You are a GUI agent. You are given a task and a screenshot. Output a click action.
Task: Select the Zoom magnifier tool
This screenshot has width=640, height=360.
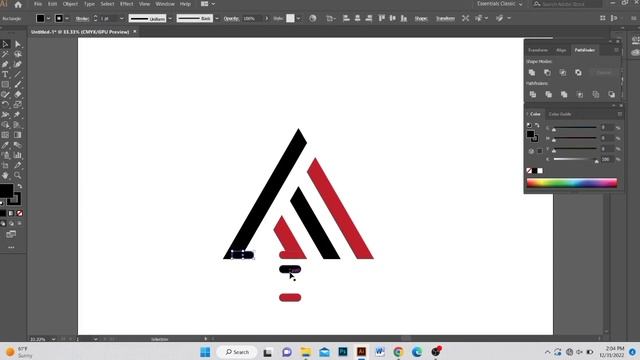(18, 175)
